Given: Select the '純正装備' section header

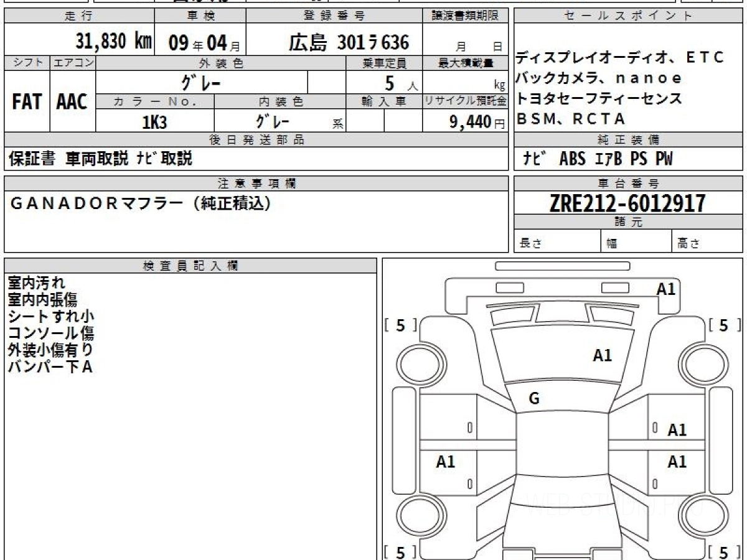Looking at the screenshot, I should [627, 140].
